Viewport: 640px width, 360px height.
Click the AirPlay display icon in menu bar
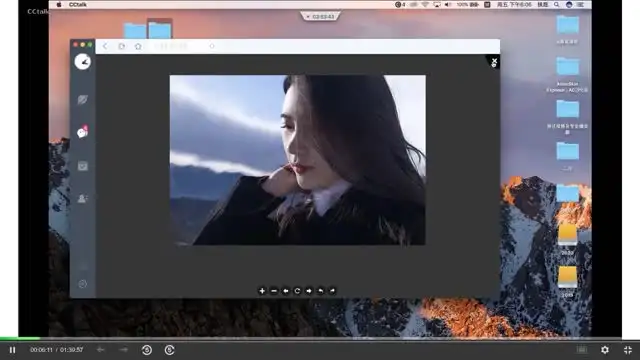click(x=437, y=4)
